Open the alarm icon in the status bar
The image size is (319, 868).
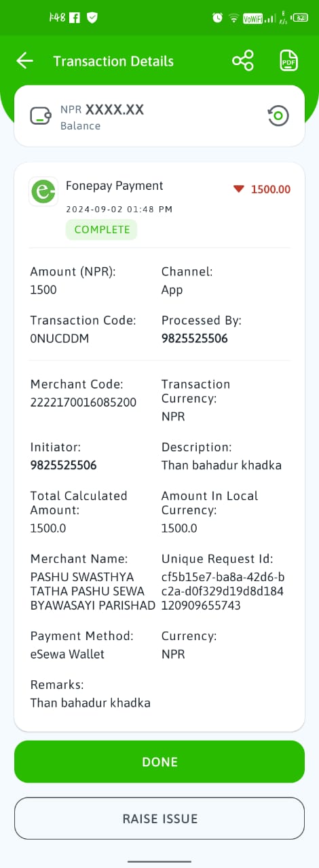[x=217, y=18]
